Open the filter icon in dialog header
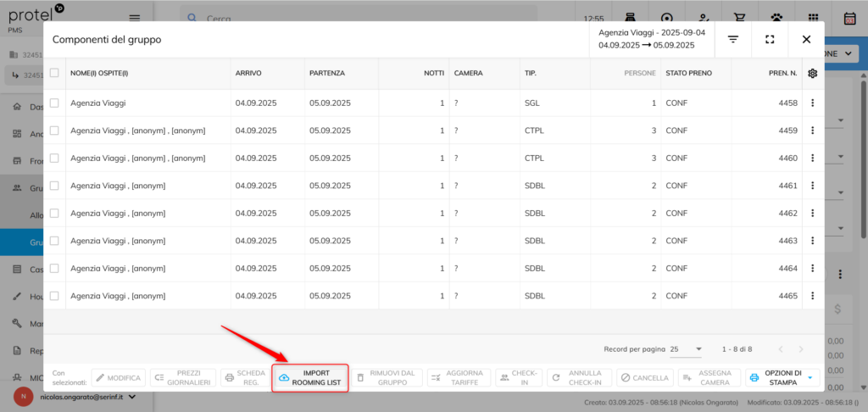The height and width of the screenshot is (412, 868). (733, 40)
